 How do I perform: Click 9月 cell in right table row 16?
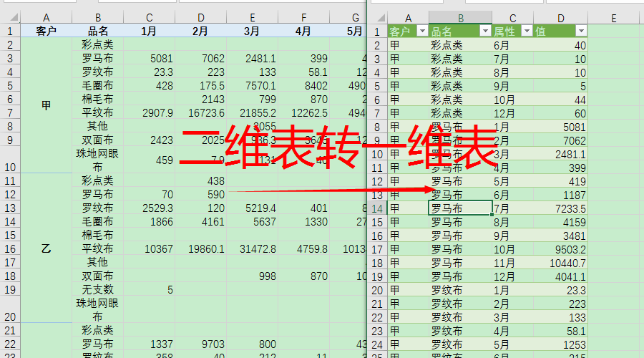click(512, 236)
